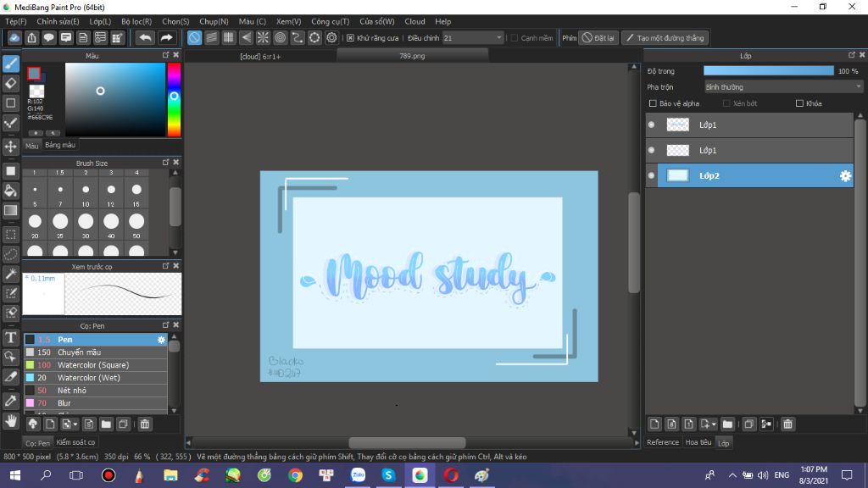This screenshot has height=488, width=868.
Task: Enable the parallel lines snap
Action: (211, 37)
